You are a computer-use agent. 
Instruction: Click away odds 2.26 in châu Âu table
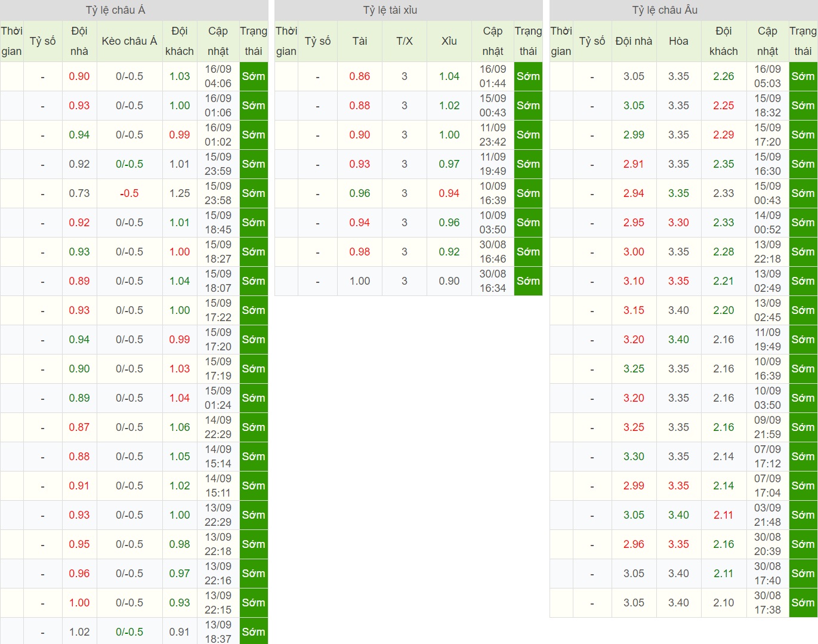724,76
